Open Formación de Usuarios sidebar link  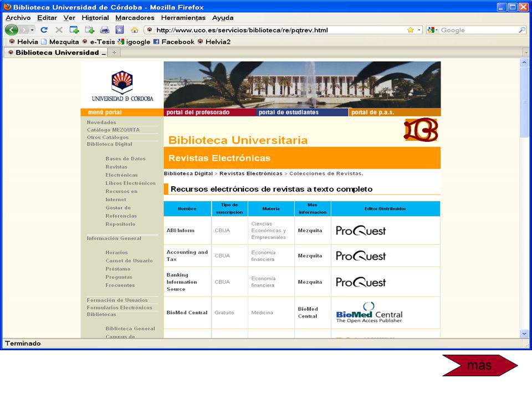tap(117, 300)
